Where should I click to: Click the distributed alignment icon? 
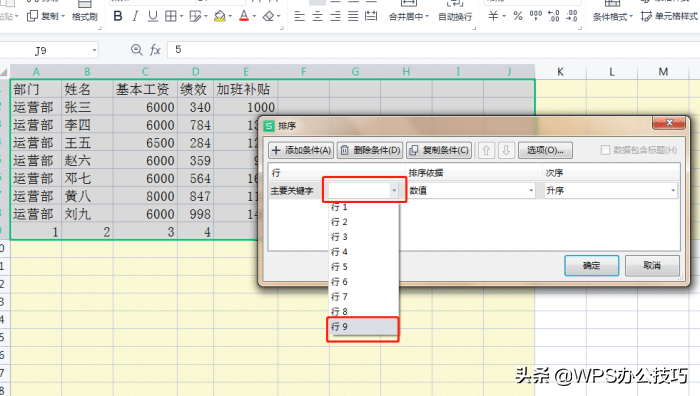coord(371,17)
